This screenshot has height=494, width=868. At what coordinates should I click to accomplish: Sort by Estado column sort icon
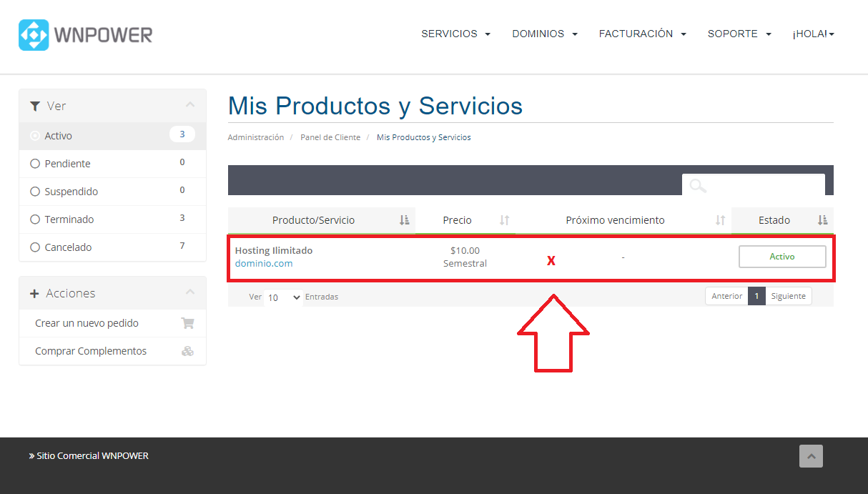click(822, 220)
